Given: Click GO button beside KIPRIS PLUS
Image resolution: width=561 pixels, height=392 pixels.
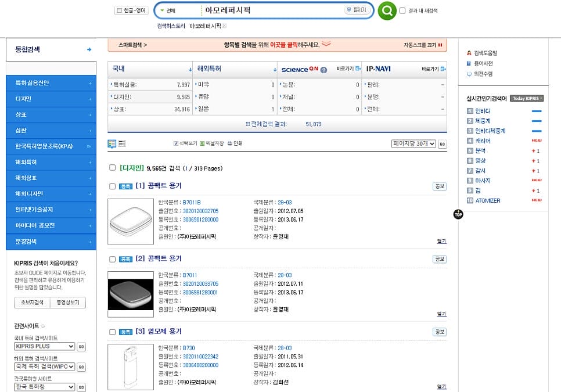Looking at the screenshot, I should click(x=81, y=347).
